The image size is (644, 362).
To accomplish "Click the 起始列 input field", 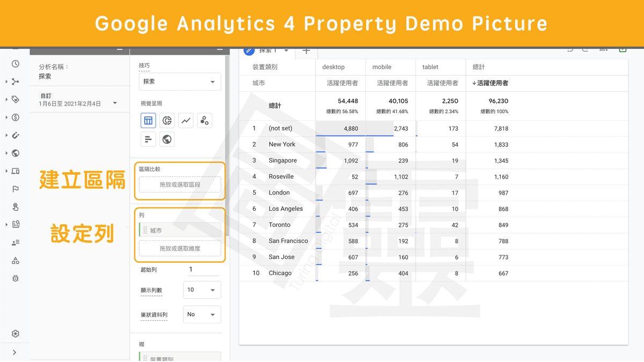I will click(x=203, y=270).
